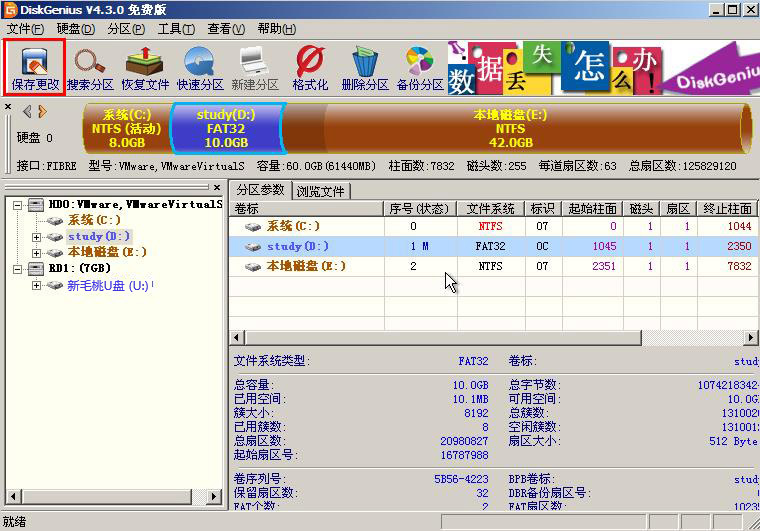Click the 磁头 column header

(642, 209)
